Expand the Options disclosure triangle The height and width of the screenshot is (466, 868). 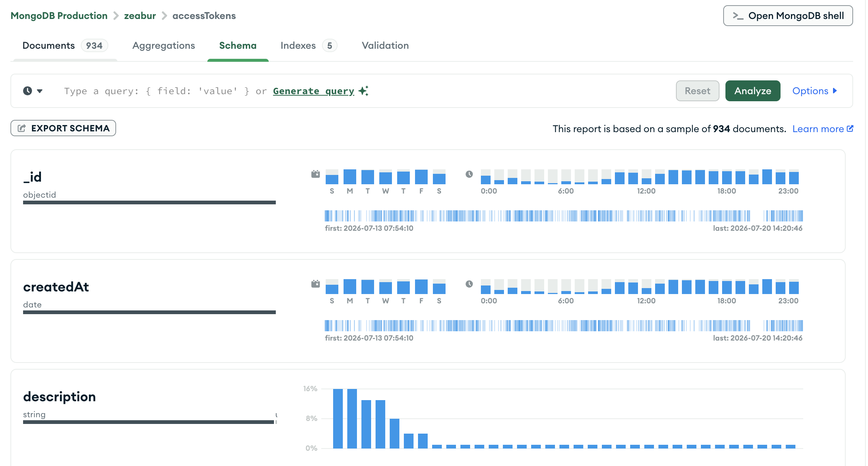(x=835, y=91)
